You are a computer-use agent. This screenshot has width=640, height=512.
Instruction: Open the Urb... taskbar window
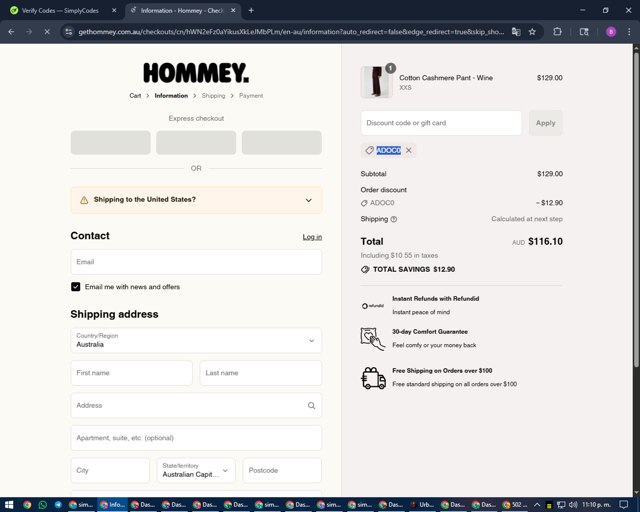point(423,505)
